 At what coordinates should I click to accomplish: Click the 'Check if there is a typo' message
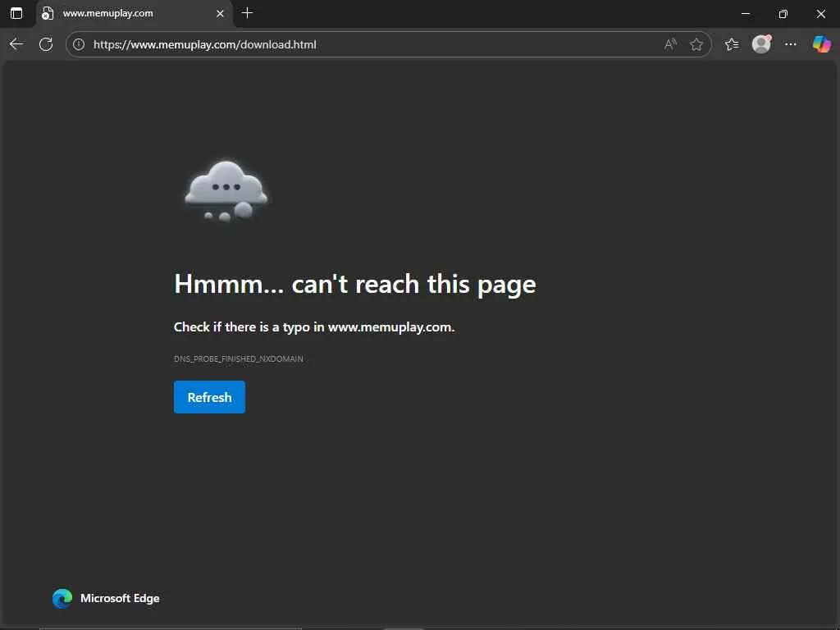click(x=314, y=326)
